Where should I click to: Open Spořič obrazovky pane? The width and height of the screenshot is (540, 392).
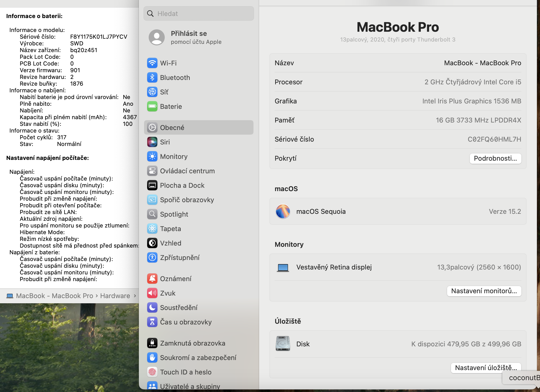187,200
